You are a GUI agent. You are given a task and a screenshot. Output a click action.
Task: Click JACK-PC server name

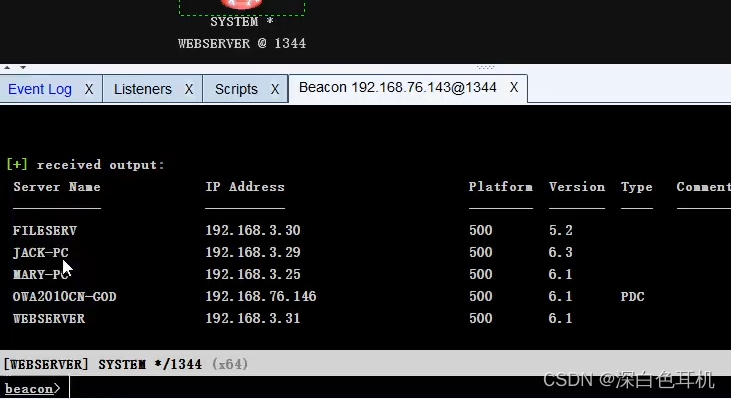41,253
